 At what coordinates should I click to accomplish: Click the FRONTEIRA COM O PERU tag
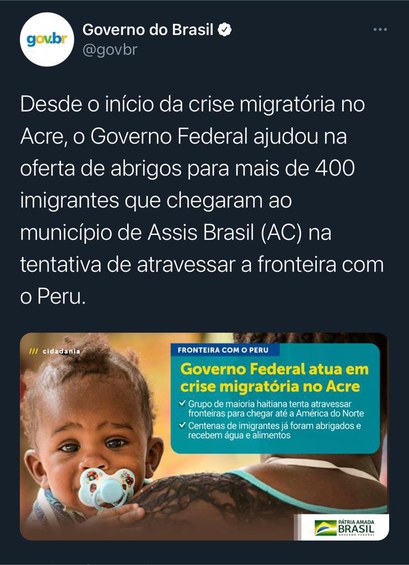[225, 350]
